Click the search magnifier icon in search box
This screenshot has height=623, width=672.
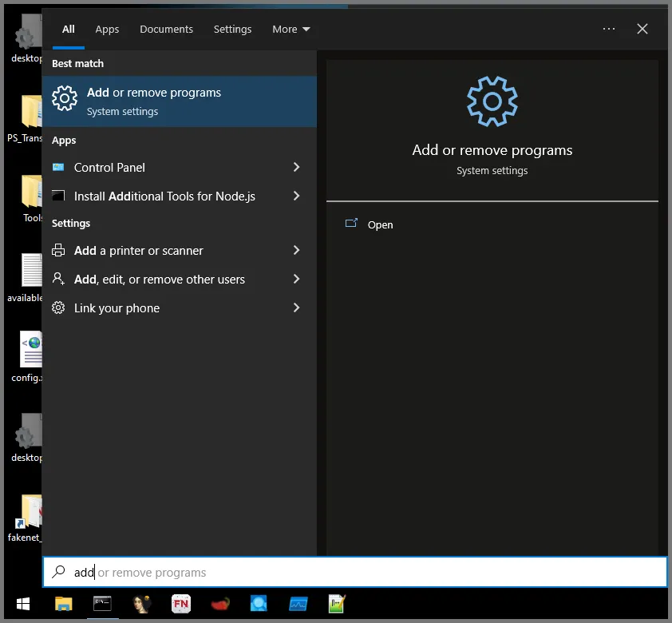(59, 572)
